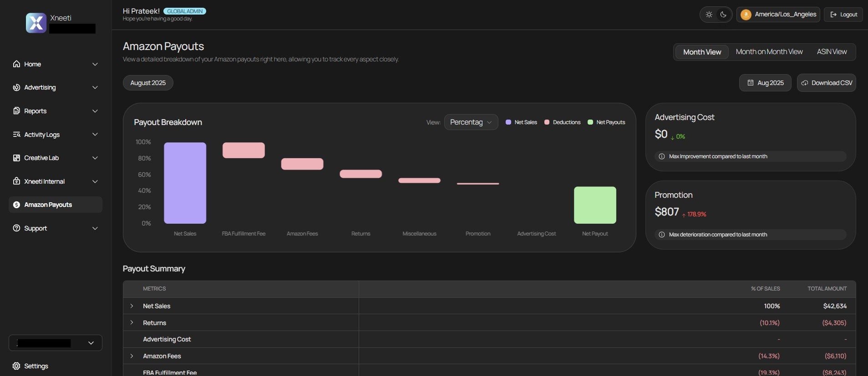Toggle Net Sales legend series
Screen dimensions: 868x376
[521, 122]
